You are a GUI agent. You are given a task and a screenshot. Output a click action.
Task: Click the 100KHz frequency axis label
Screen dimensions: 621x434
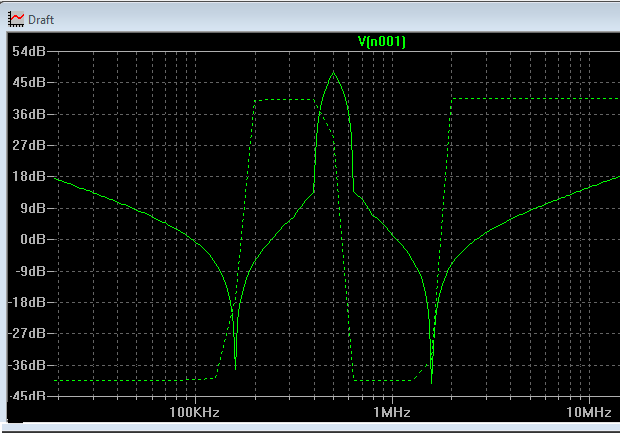(x=194, y=412)
